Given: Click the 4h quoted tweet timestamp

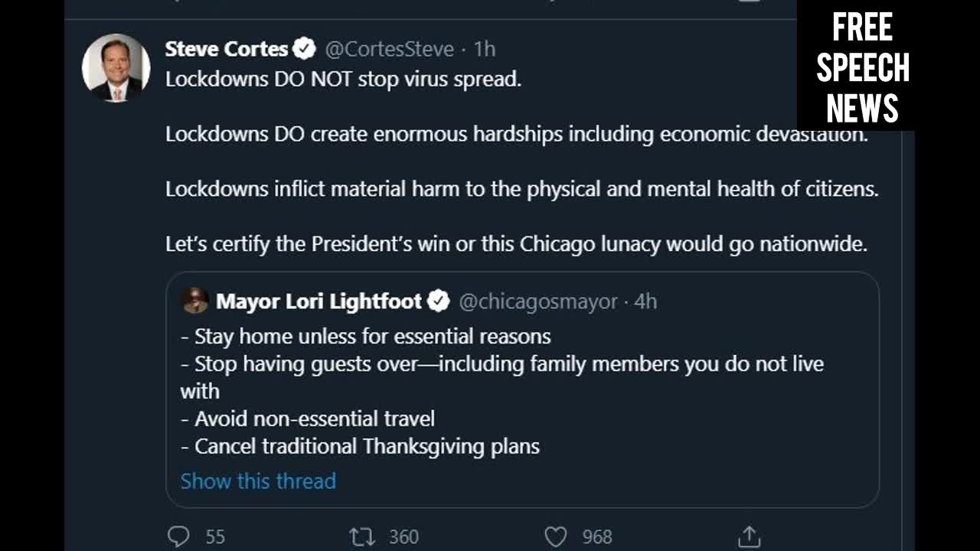Looking at the screenshot, I should (x=645, y=302).
